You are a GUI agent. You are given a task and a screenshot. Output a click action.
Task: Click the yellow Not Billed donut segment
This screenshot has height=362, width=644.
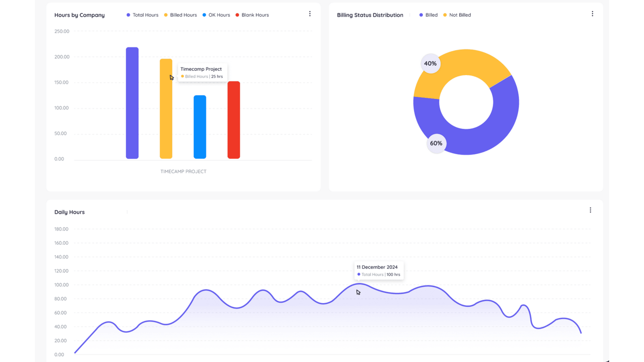(466, 62)
